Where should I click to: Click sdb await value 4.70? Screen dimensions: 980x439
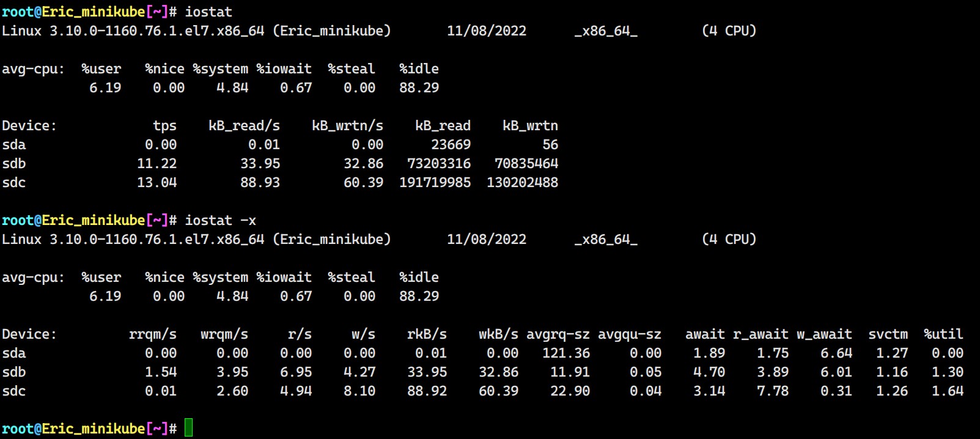pos(709,372)
